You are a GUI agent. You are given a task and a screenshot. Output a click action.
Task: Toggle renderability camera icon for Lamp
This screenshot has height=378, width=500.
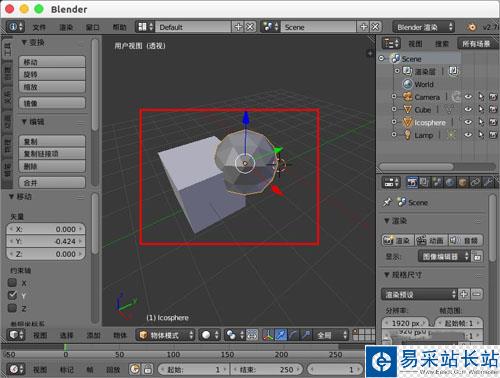click(493, 135)
